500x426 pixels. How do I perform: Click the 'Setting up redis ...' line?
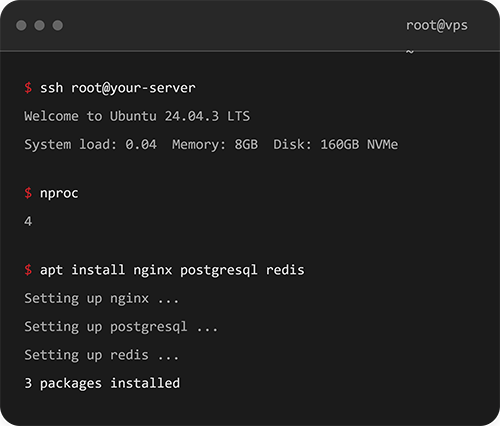coord(102,355)
